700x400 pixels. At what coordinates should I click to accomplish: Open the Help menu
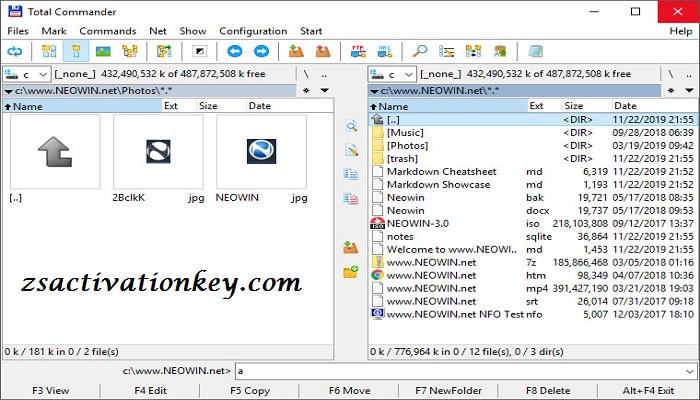[681, 31]
